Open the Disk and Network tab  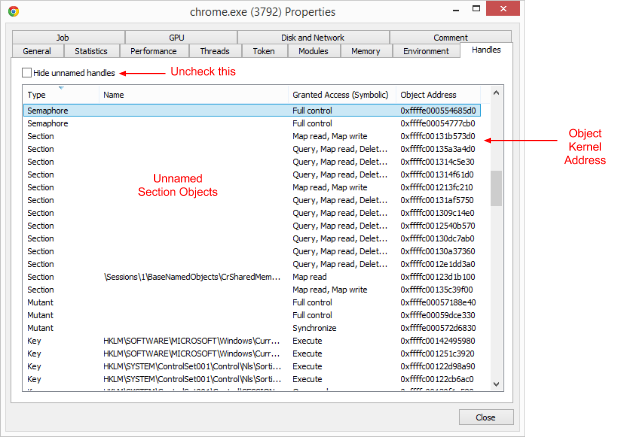[x=313, y=37]
